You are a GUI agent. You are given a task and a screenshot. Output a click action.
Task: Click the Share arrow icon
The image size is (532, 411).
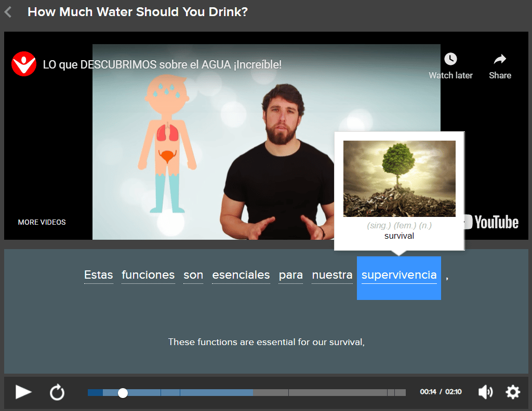[x=500, y=59]
